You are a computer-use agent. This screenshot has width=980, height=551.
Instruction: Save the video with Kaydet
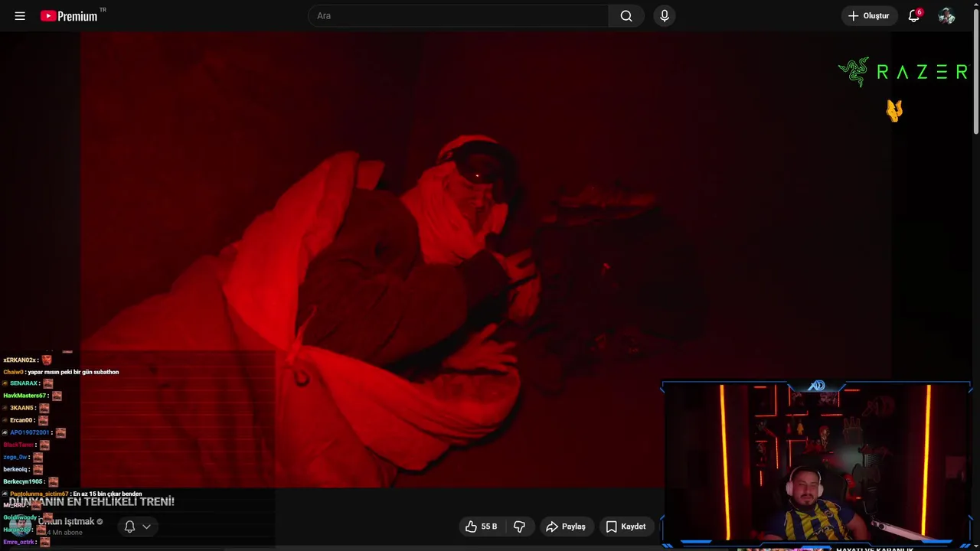[x=626, y=527]
